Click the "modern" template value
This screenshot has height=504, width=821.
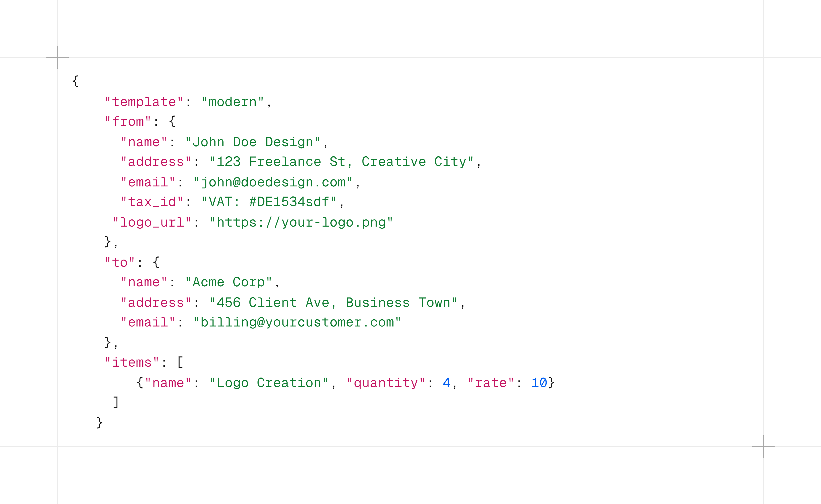[233, 102]
